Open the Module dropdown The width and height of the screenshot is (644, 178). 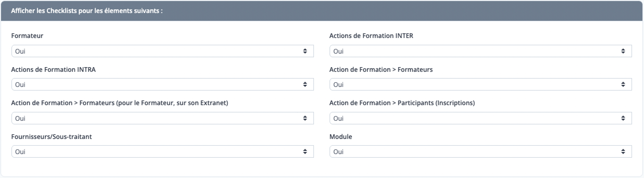tap(481, 151)
